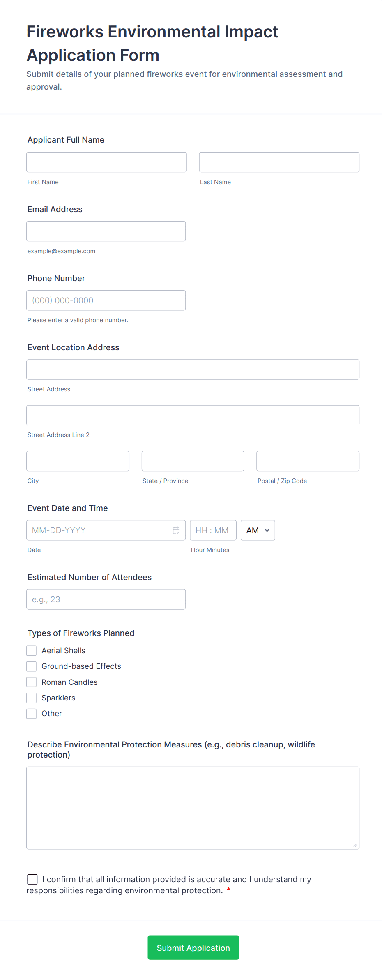Screen dimensions: 382x980
Task: Click the Street Address field
Action: [193, 370]
